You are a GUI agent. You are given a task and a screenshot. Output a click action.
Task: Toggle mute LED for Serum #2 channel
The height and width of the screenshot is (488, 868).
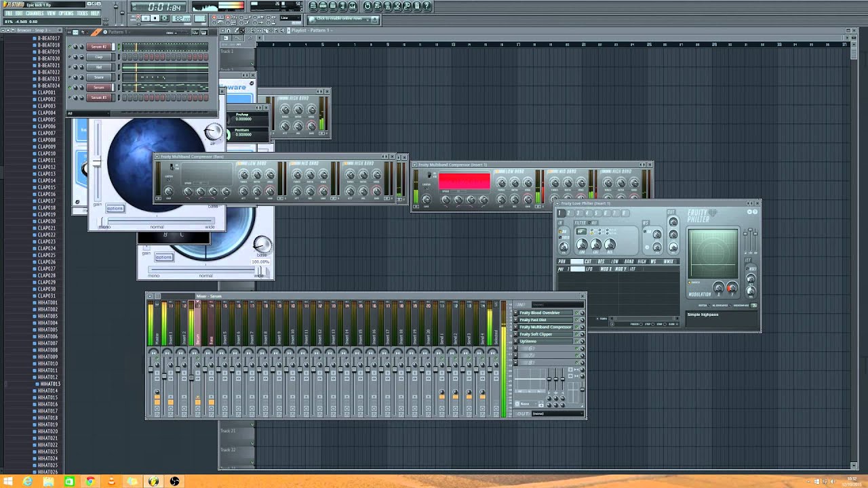pyautogui.click(x=71, y=47)
